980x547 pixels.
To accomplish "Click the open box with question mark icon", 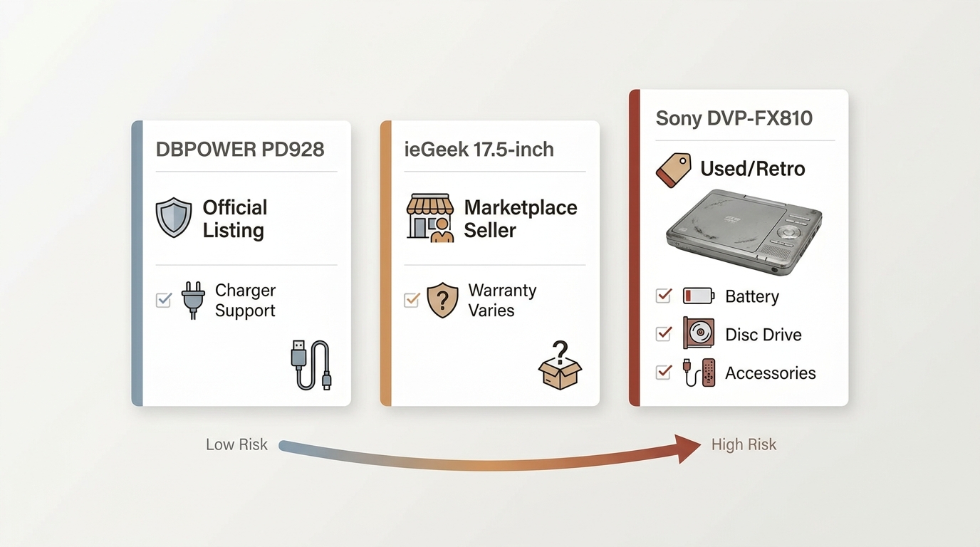I will click(560, 365).
